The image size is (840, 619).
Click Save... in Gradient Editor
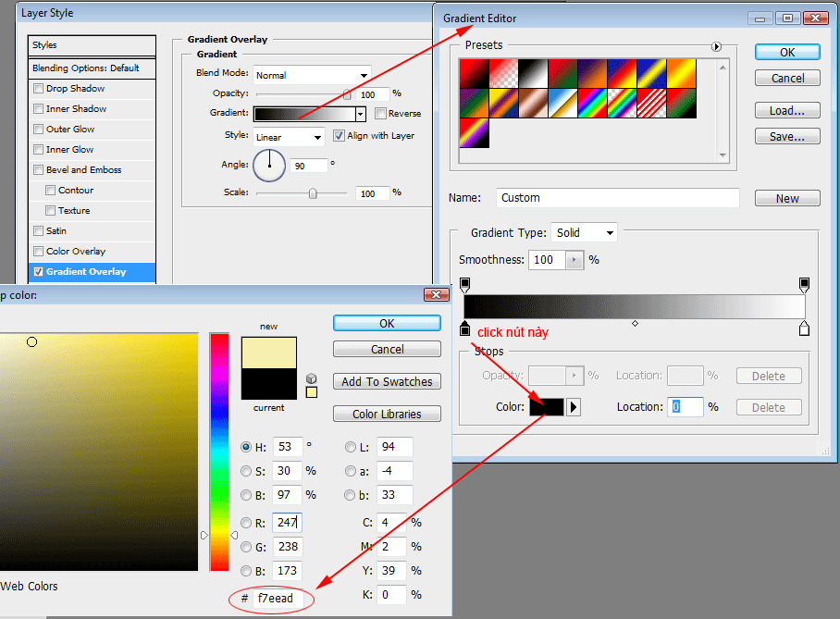click(787, 136)
